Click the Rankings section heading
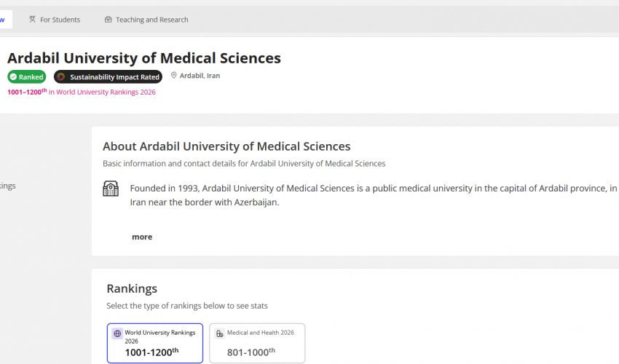Image resolution: width=619 pixels, height=364 pixels. click(x=132, y=288)
